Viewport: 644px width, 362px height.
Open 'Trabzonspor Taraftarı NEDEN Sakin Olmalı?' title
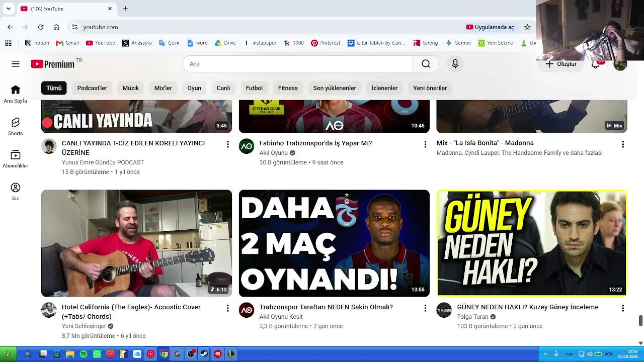click(326, 307)
